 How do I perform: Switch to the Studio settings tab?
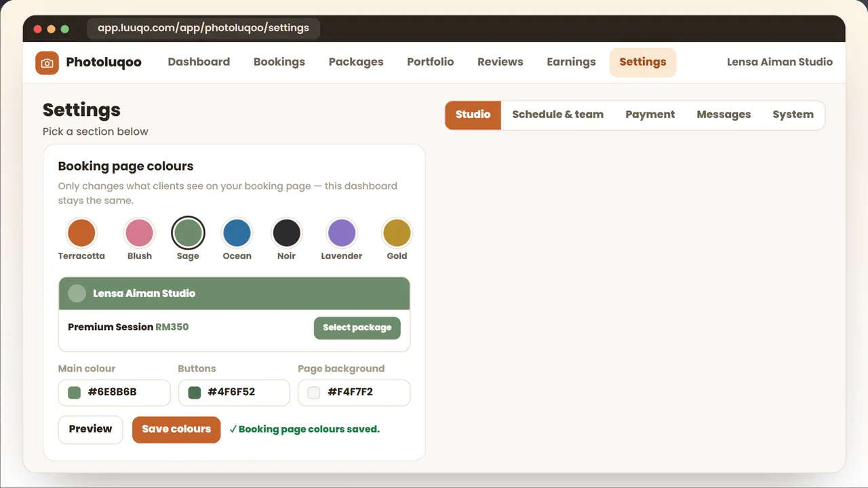tap(473, 115)
